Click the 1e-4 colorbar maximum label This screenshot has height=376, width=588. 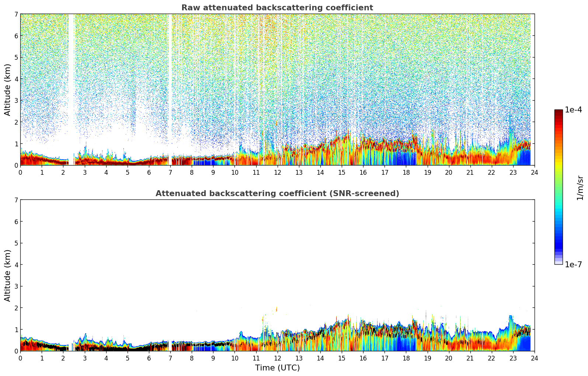click(573, 110)
